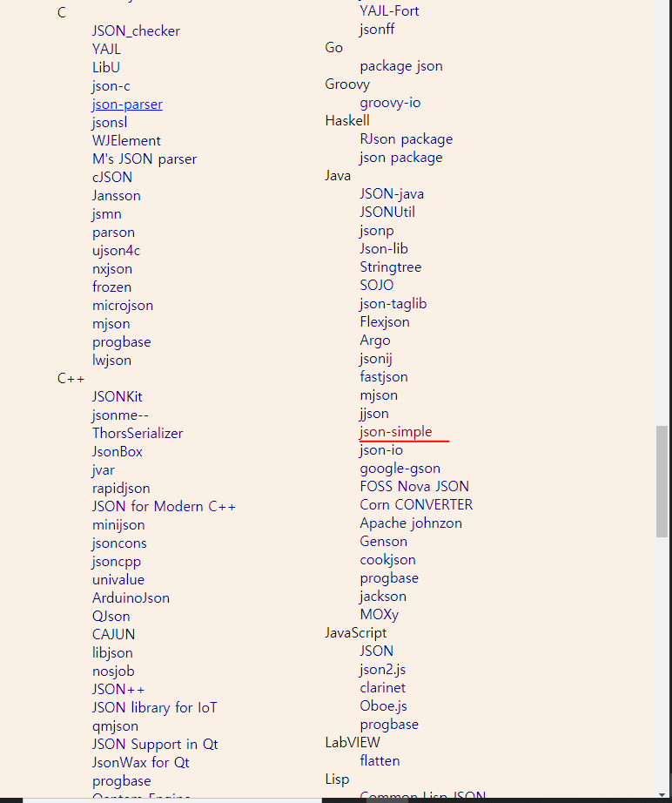Open the qmjson link
Viewport: 672px width, 803px height.
coord(115,726)
